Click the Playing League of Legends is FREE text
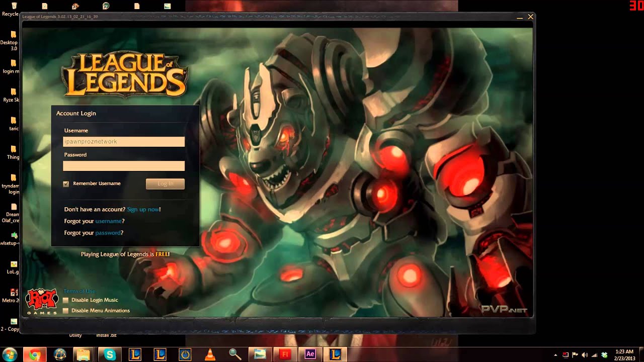Image resolution: width=644 pixels, height=362 pixels. click(x=125, y=254)
